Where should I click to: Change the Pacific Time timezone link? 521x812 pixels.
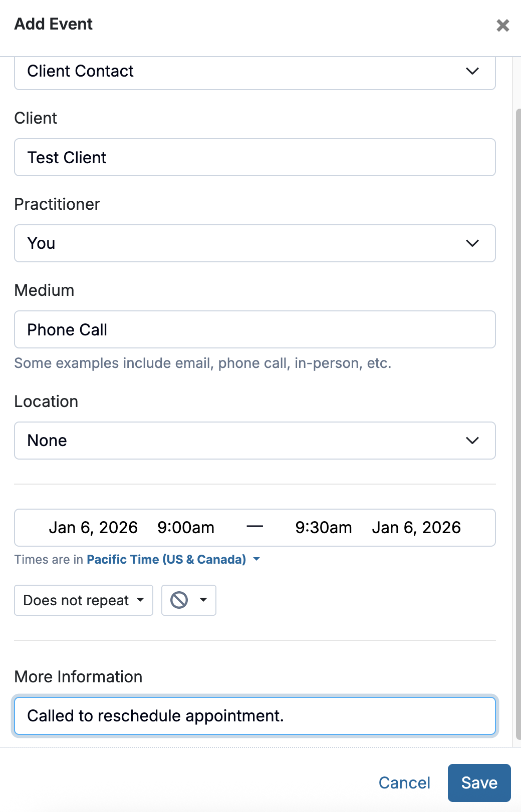click(166, 559)
